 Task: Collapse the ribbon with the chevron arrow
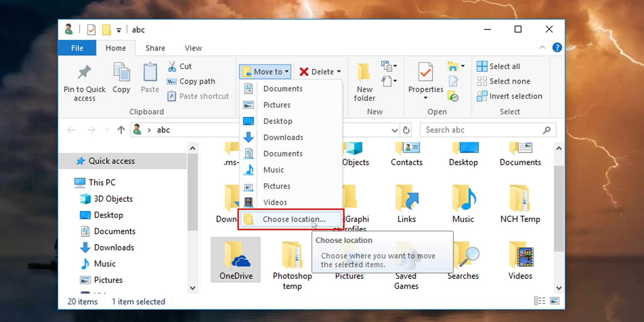point(542,48)
